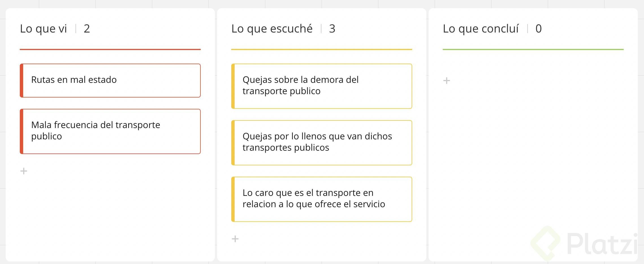Viewport: 644px width, 264px height.
Task: Click the red strip on the "Mala frecuencia" card
Action: click(x=21, y=131)
